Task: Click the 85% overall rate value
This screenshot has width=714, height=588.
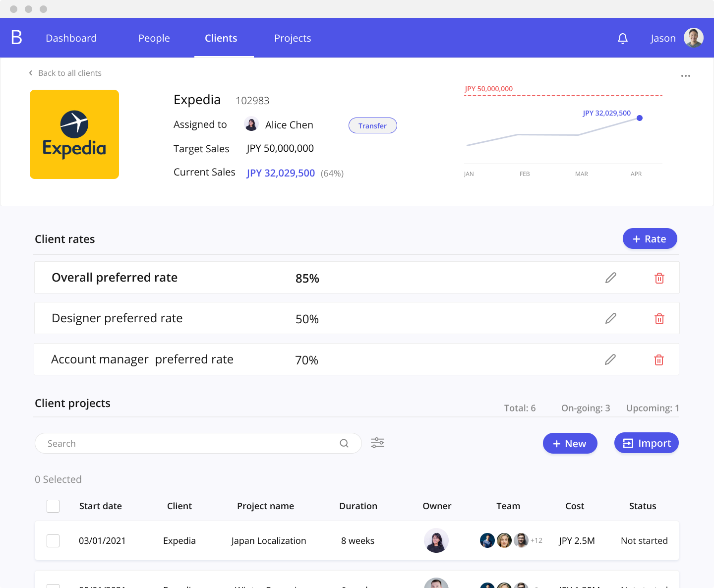Action: [x=307, y=279]
